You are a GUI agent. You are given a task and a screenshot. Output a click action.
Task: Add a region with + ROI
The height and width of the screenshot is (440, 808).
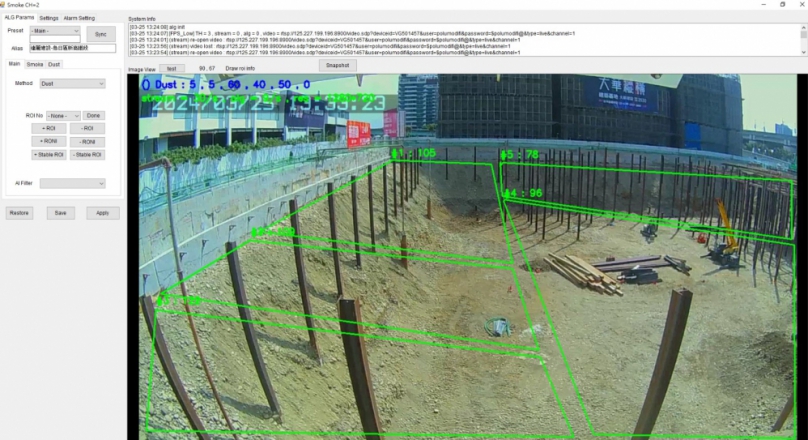(48, 129)
